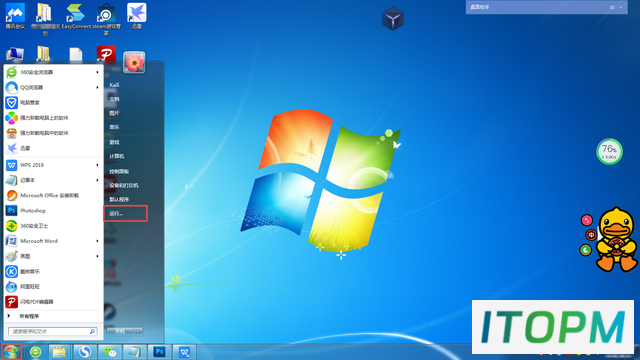Open WPS 2019 from the Start menu
The width and height of the screenshot is (640, 360).
pyautogui.click(x=53, y=165)
